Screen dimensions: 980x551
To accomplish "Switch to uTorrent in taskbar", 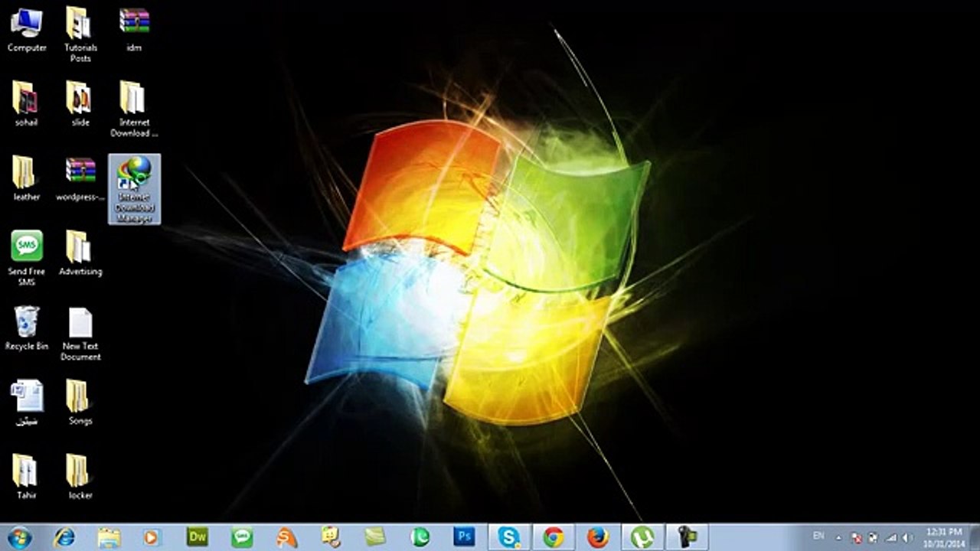I will tap(642, 537).
